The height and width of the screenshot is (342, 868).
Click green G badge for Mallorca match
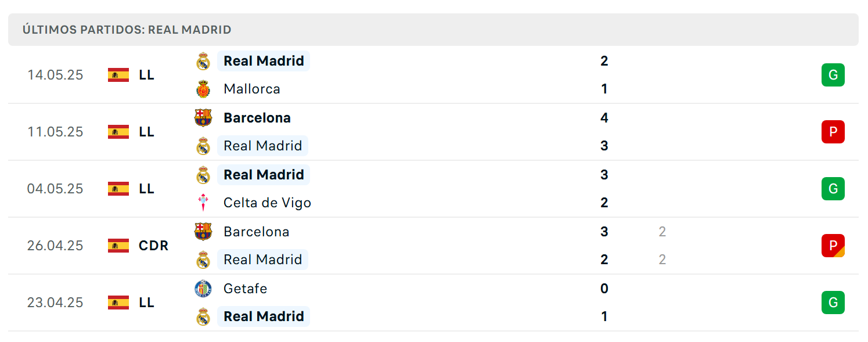click(x=833, y=75)
